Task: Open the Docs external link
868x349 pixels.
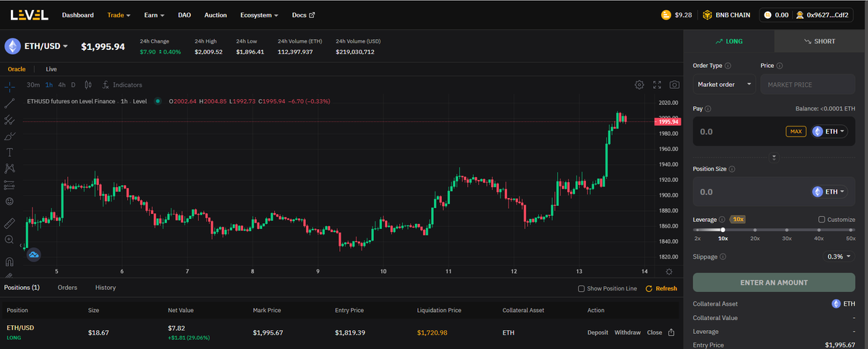Action: (303, 15)
